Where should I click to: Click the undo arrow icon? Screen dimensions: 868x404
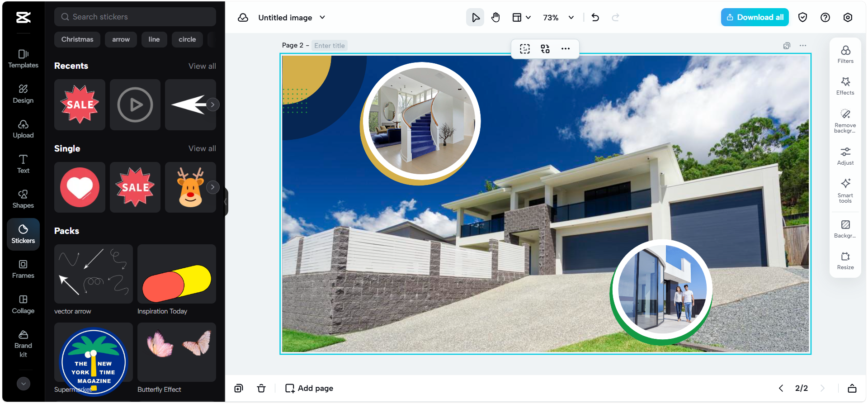(x=595, y=18)
